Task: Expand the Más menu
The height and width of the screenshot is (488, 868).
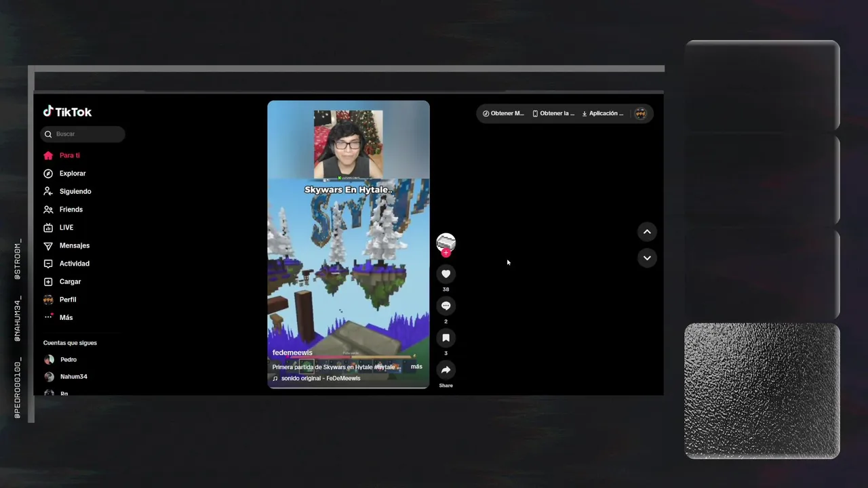Action: click(66, 317)
